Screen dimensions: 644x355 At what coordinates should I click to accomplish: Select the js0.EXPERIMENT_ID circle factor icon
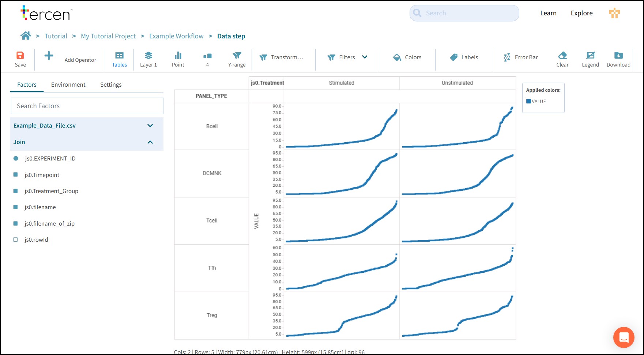click(16, 158)
